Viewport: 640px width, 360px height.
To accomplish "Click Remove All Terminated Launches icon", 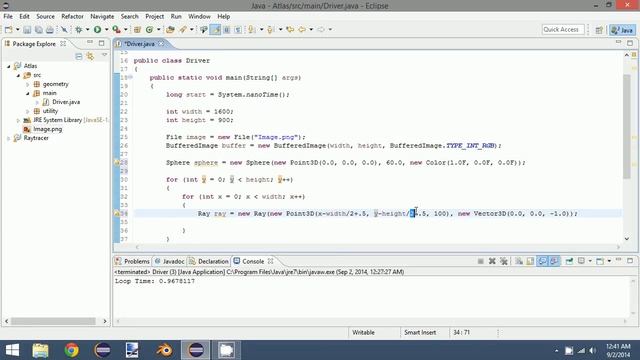I will coord(504,261).
